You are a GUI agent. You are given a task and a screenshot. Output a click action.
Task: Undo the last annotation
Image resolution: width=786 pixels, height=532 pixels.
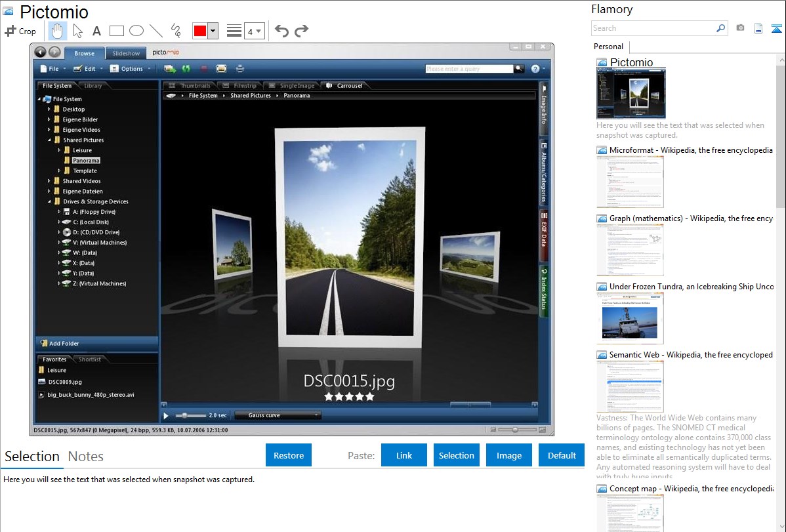click(x=281, y=31)
